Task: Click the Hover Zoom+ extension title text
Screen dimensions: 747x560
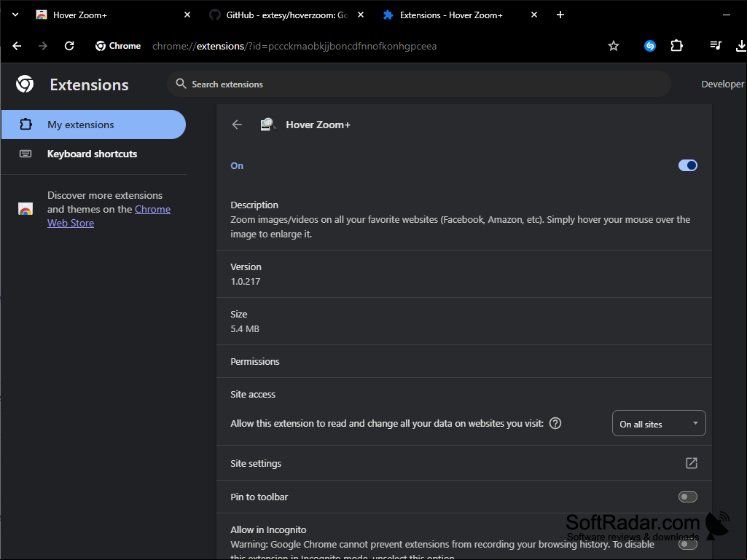Action: coord(318,125)
